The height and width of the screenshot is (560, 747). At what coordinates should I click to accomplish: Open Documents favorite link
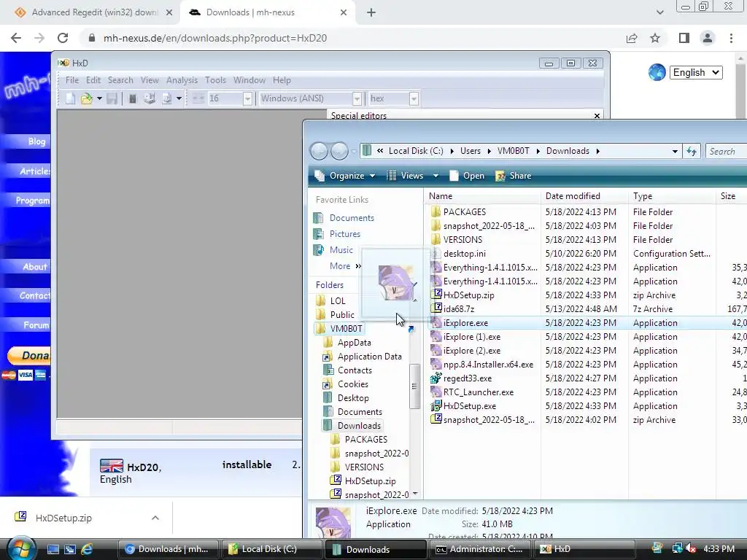[x=352, y=217]
